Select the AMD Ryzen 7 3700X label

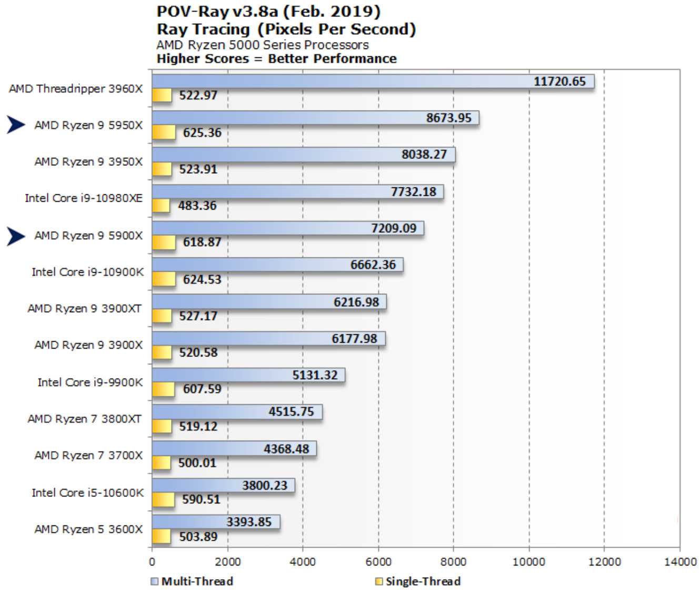click(x=88, y=455)
